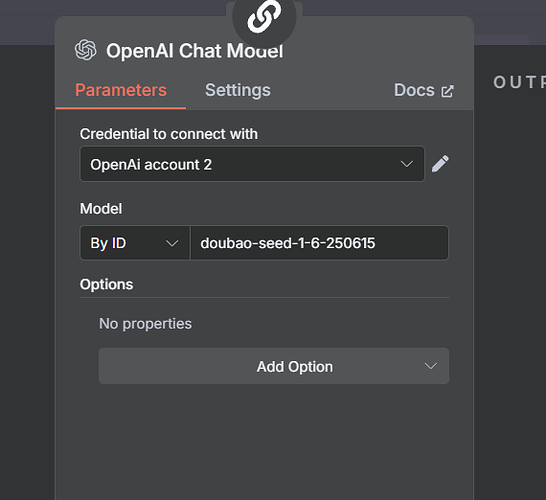The width and height of the screenshot is (546, 500).
Task: Switch to the Settings tab
Action: point(237,90)
